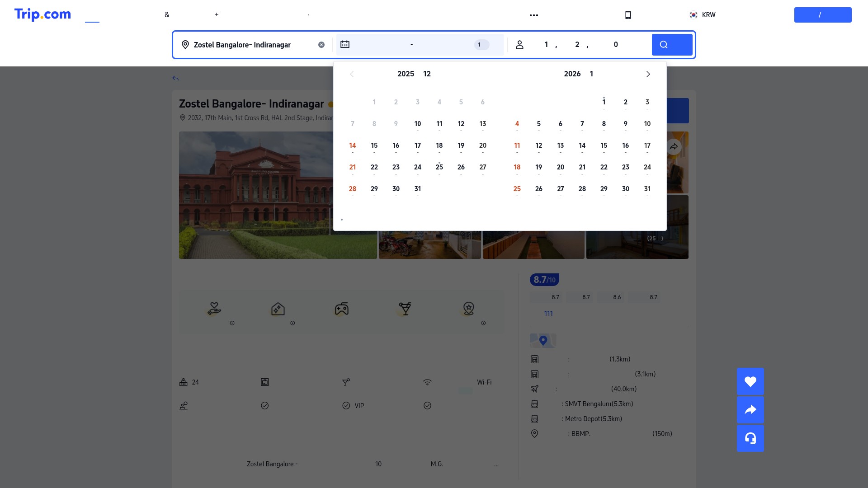Go to next month in calendar

648,74
